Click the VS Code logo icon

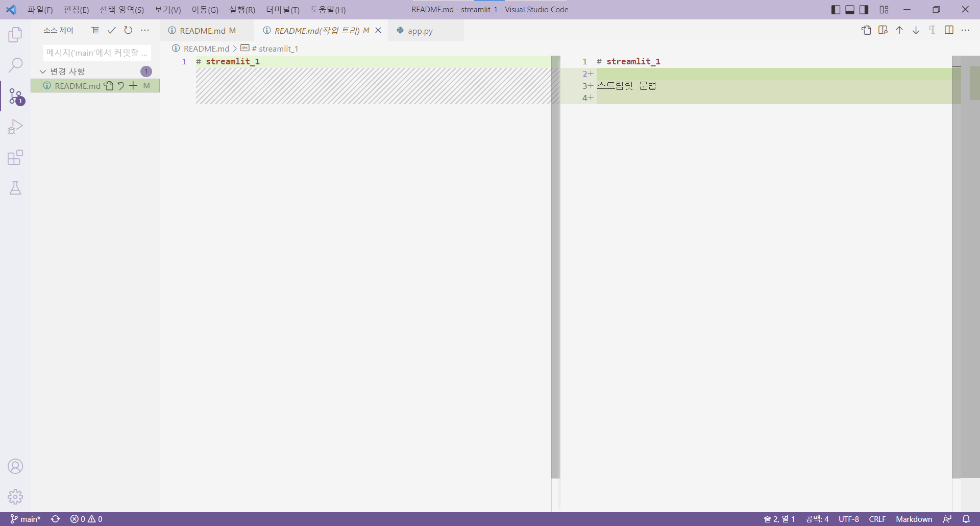click(x=11, y=10)
